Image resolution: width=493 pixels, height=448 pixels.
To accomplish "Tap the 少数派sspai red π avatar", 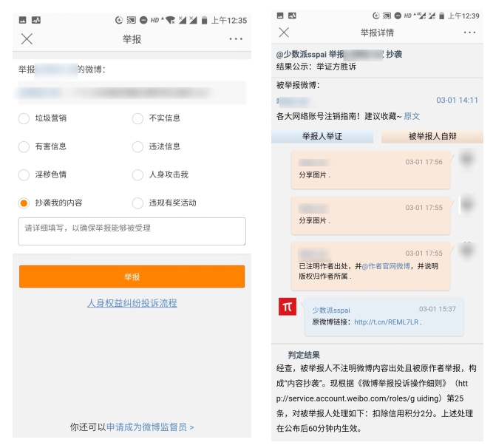I will point(288,307).
